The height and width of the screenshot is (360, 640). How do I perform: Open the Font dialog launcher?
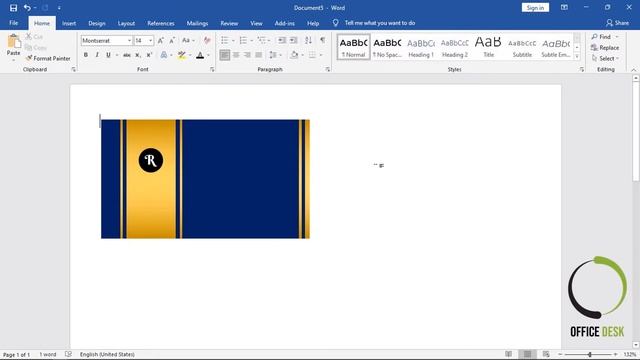click(x=212, y=69)
